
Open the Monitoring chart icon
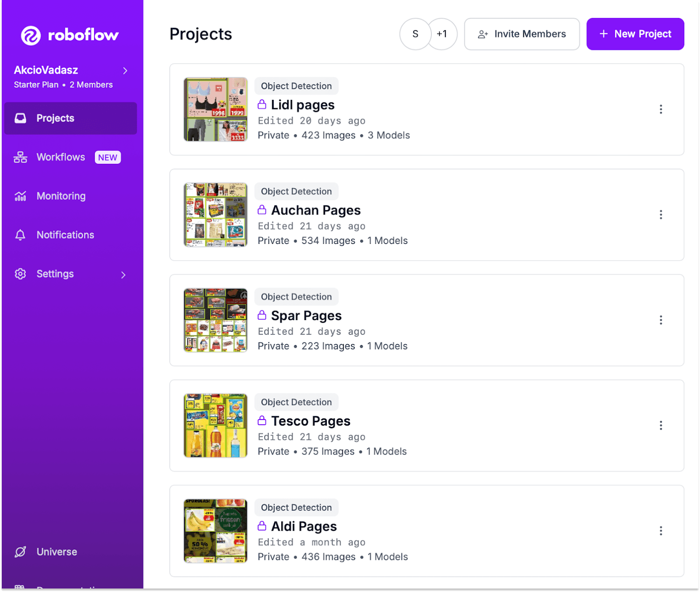(x=20, y=196)
